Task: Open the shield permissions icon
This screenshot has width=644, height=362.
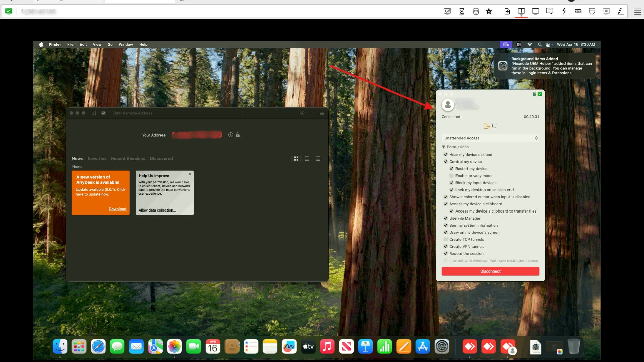Action: [x=592, y=11]
